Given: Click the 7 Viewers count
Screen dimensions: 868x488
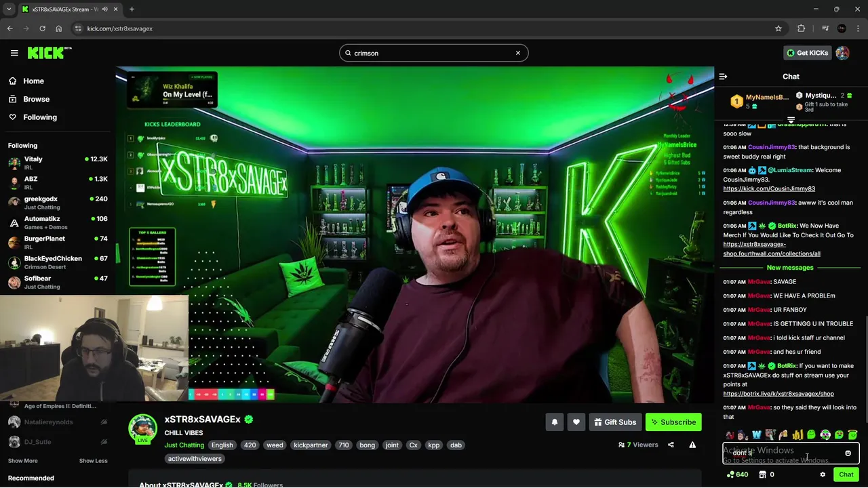Looking at the screenshot, I should pyautogui.click(x=638, y=445).
